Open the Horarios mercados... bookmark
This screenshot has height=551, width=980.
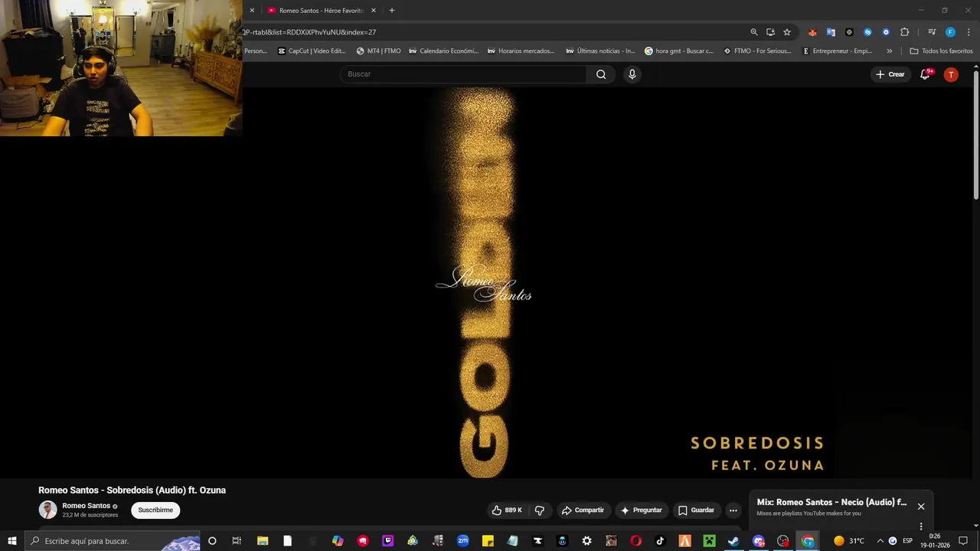[x=521, y=51]
